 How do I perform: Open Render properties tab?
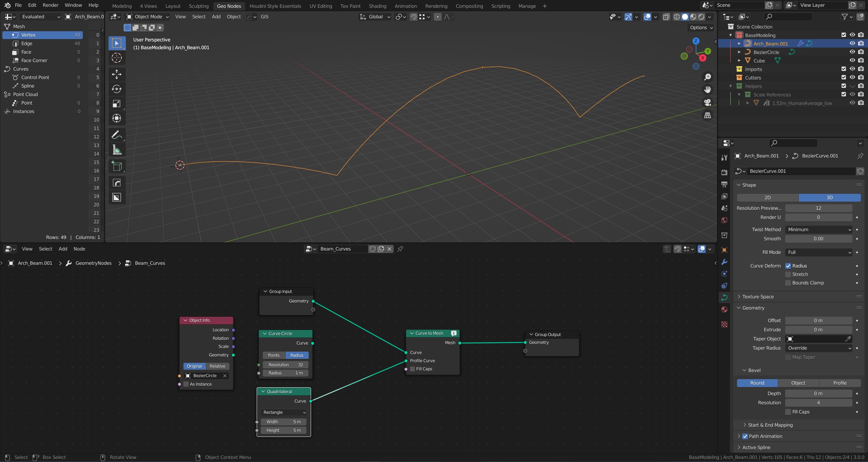tap(724, 172)
